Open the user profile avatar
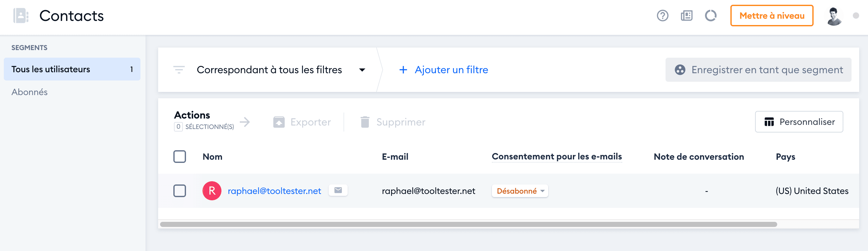This screenshot has width=868, height=251. [834, 16]
